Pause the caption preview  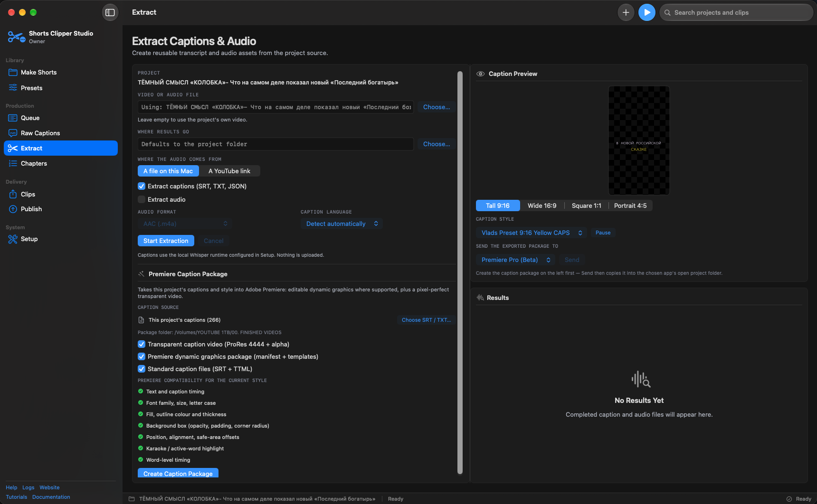603,233
